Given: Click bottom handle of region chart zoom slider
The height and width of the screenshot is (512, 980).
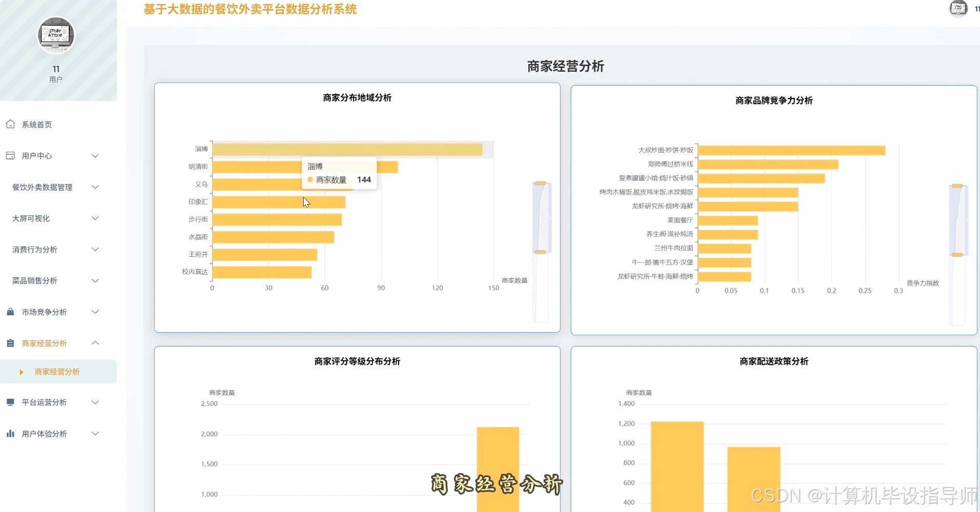Looking at the screenshot, I should coord(541,252).
